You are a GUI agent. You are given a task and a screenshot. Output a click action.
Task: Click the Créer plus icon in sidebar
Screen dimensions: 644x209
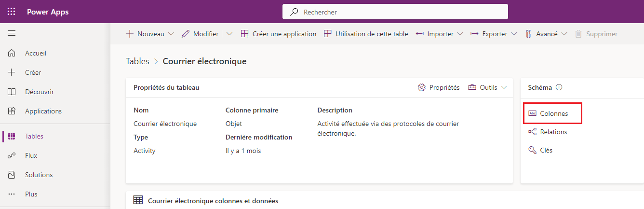[x=12, y=72]
